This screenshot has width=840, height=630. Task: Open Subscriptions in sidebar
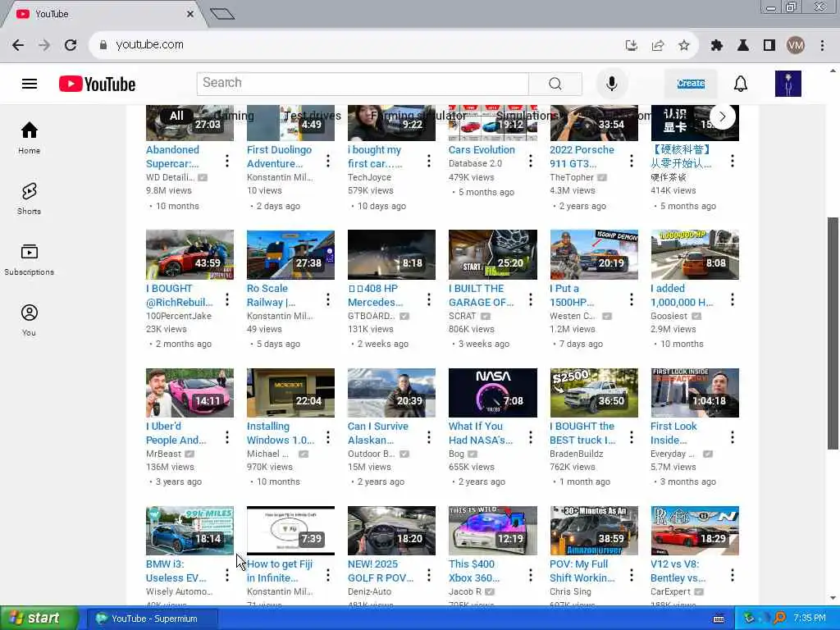[x=29, y=258]
